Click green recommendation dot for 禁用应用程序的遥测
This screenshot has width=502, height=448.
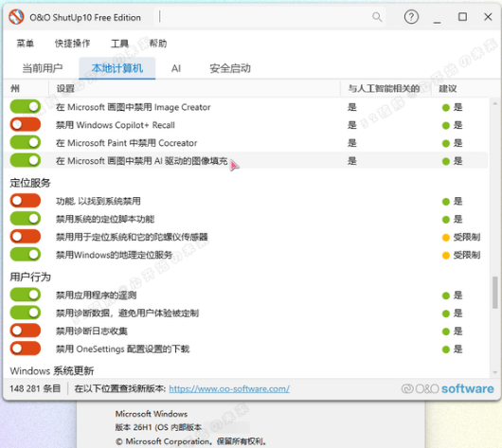pos(446,296)
